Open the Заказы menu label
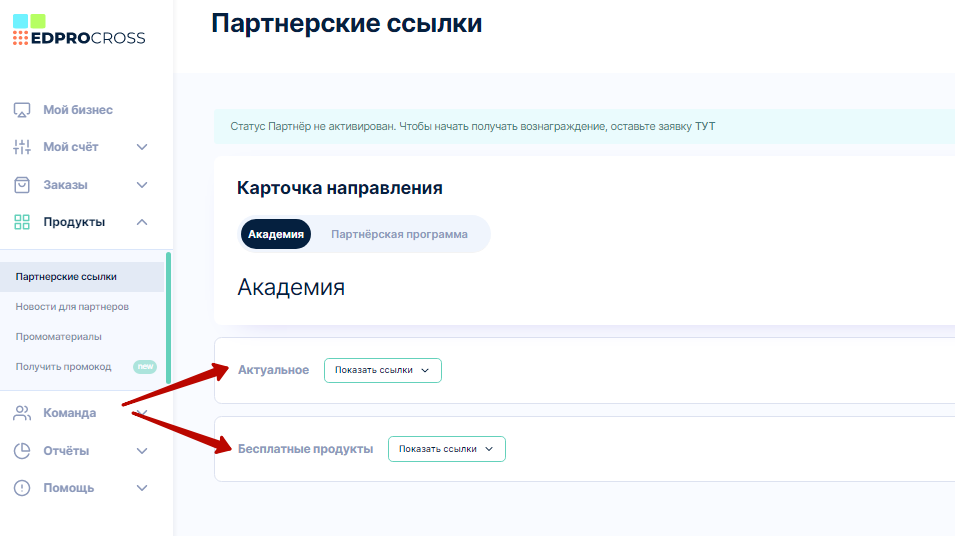The image size is (955, 536). [65, 185]
